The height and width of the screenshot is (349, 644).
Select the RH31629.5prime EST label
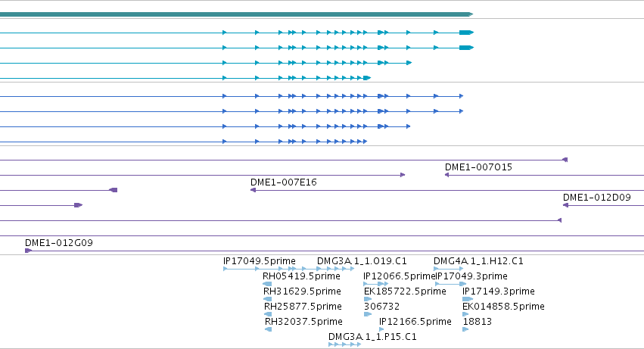click(302, 291)
